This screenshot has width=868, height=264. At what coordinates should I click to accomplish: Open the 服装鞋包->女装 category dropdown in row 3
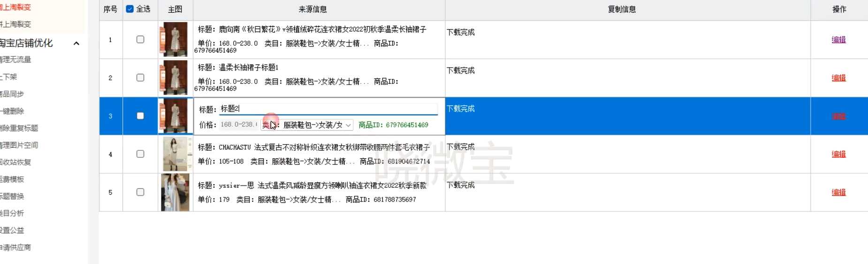(x=307, y=125)
